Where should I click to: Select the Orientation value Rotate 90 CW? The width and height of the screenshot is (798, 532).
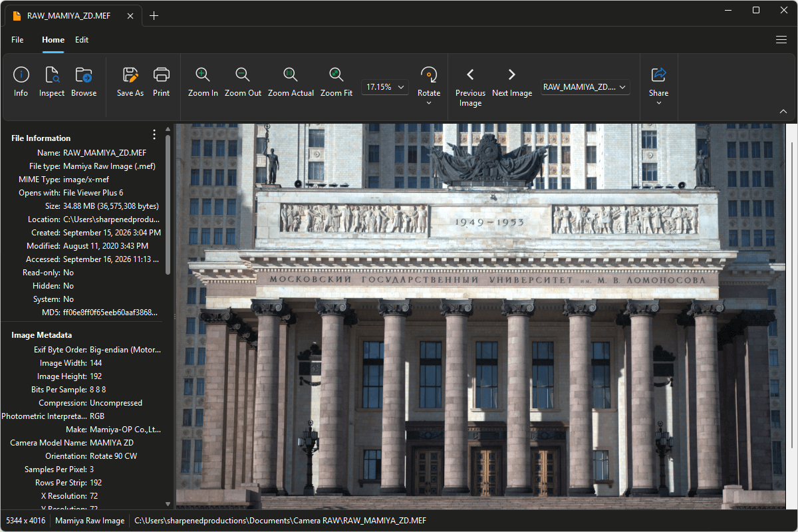pyautogui.click(x=114, y=456)
